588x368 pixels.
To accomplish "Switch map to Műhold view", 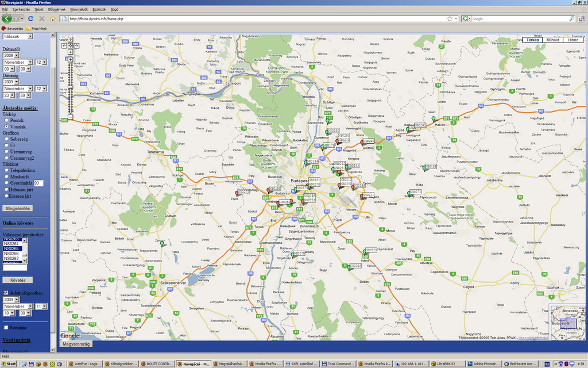I will [x=553, y=40].
